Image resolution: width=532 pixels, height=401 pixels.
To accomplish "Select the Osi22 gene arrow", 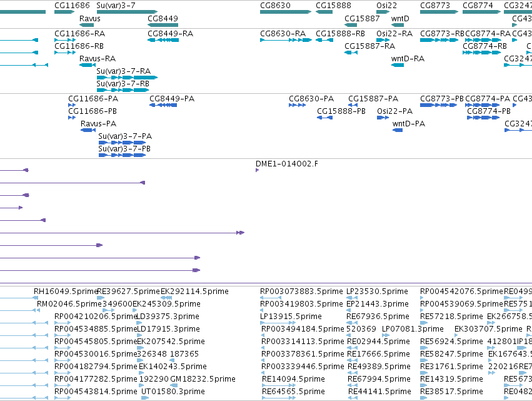I will (383, 12).
